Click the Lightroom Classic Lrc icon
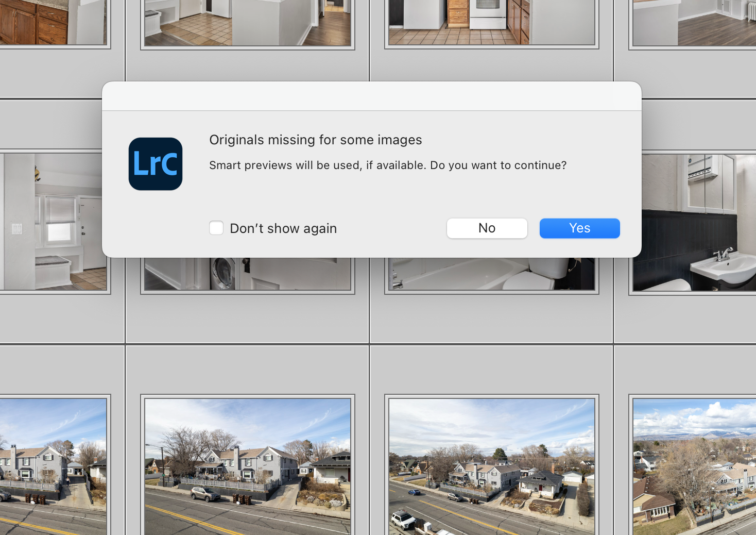 [156, 164]
